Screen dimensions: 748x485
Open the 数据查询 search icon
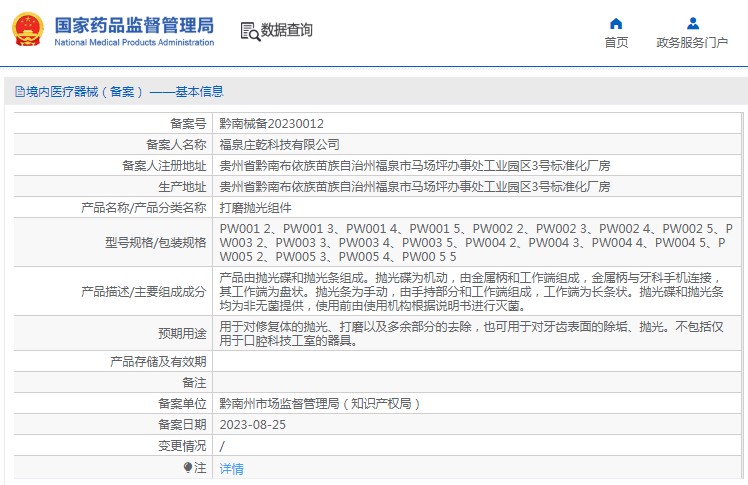(x=250, y=31)
